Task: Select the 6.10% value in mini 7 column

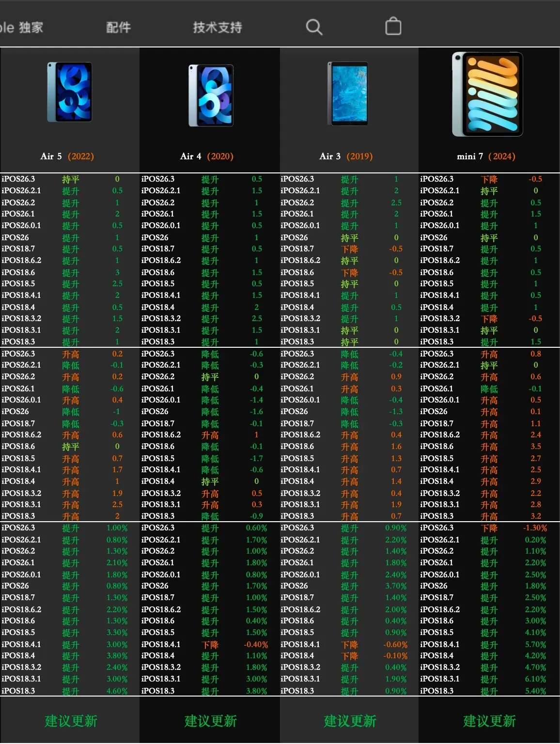Action: (536, 679)
